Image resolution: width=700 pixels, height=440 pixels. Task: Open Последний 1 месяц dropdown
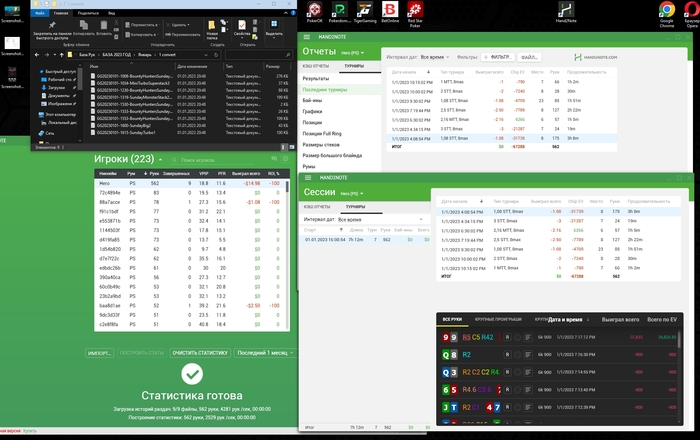[x=265, y=353]
